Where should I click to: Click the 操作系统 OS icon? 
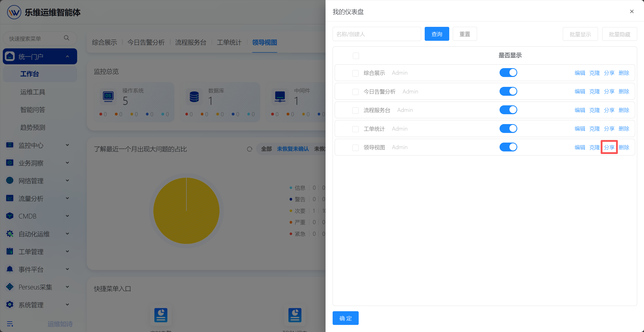click(x=108, y=96)
